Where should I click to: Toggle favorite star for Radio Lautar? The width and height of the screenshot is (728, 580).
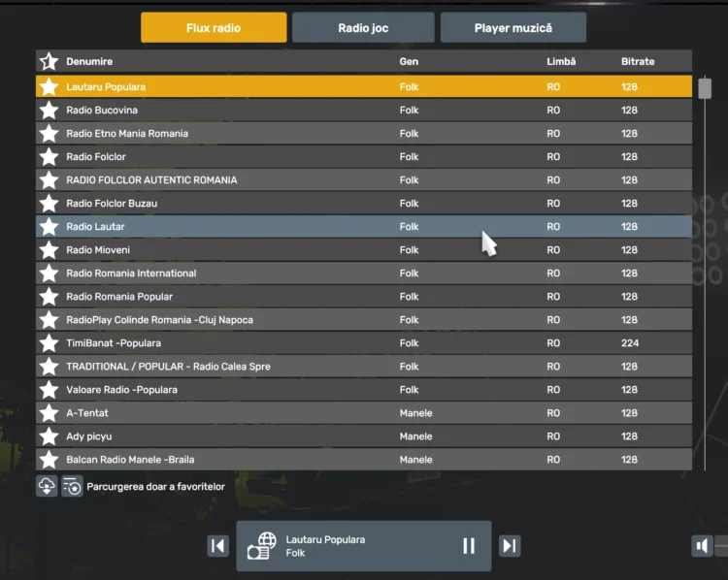pyautogui.click(x=49, y=226)
